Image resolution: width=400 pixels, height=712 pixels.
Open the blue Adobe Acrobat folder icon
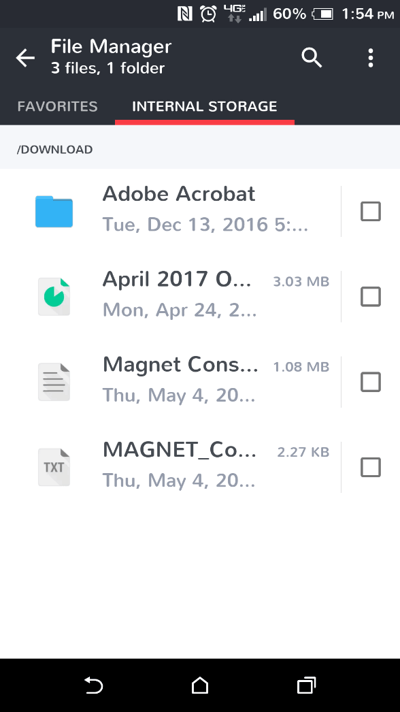(54, 211)
